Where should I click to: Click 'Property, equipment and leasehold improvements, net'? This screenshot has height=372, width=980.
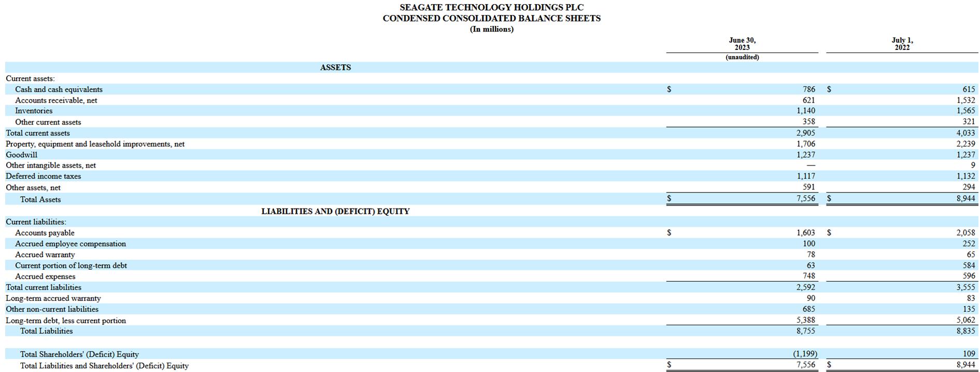[95, 144]
